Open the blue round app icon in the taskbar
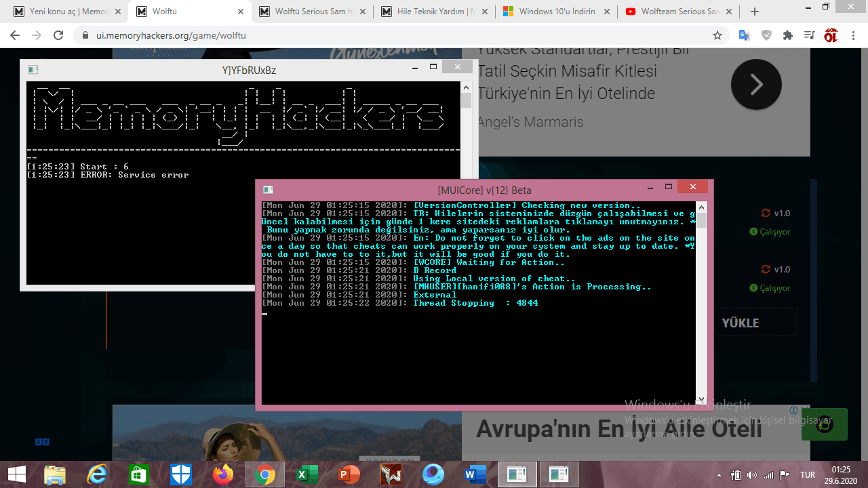 click(433, 474)
